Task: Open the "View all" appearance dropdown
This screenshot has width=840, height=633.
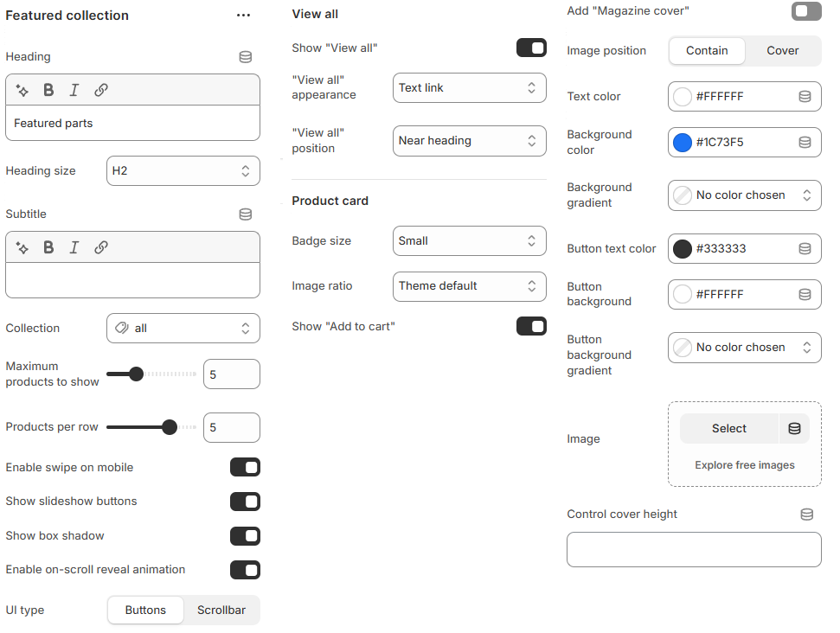Action: [469, 87]
